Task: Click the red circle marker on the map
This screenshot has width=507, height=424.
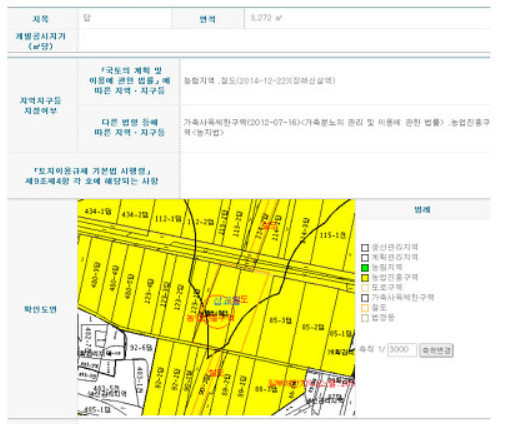Action: [x=219, y=312]
